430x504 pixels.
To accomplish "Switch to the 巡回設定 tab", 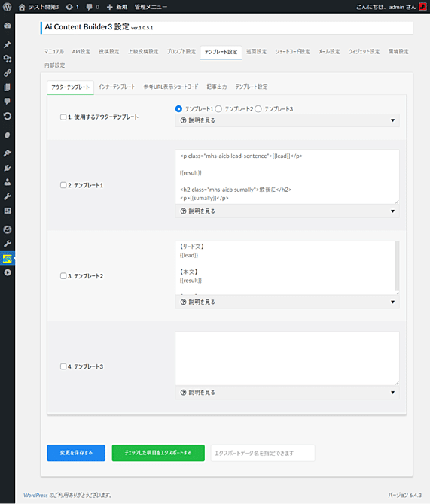I will (257, 51).
